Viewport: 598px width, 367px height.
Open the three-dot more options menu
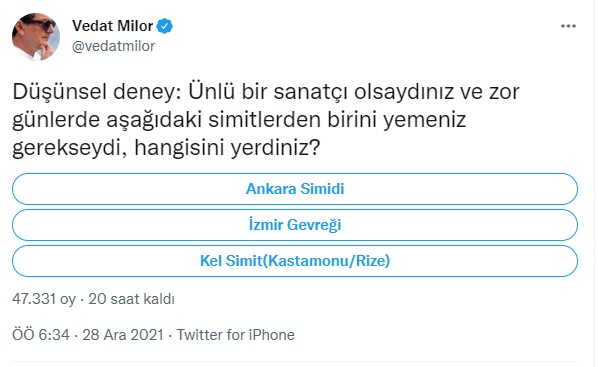point(568,26)
